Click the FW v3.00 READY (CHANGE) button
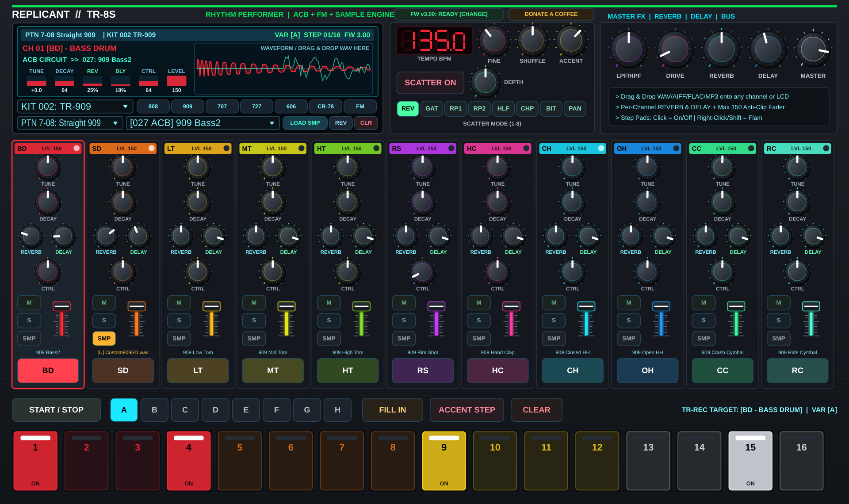This screenshot has width=849, height=504. click(449, 14)
